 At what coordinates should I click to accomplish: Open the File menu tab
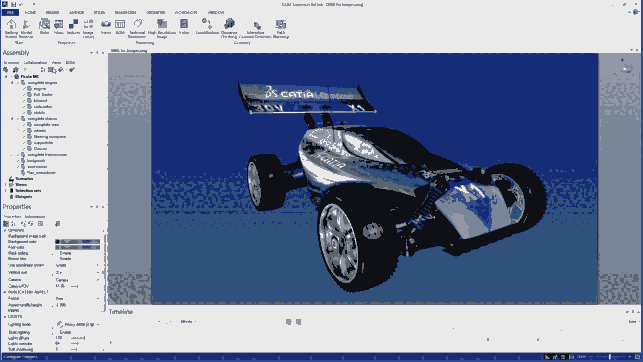click(10, 12)
